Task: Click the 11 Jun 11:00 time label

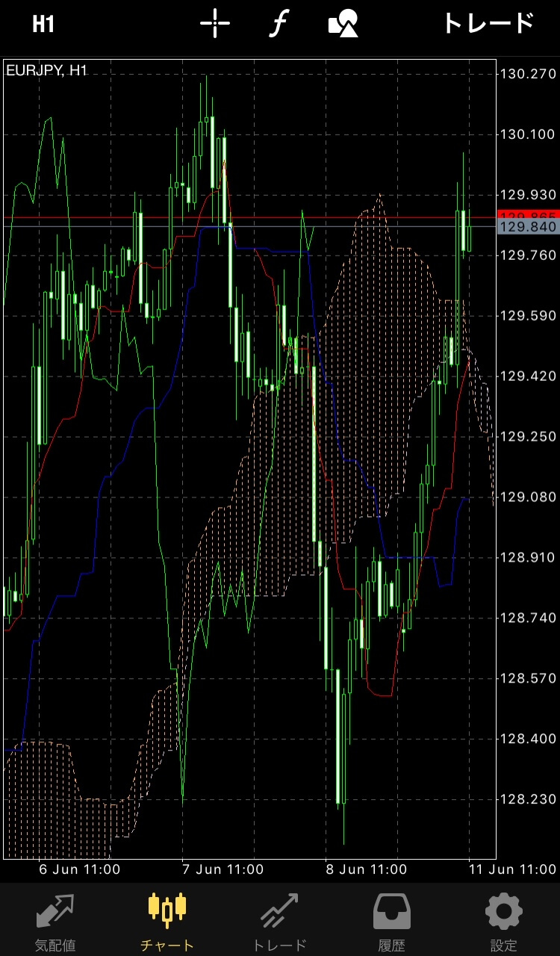Action: (511, 870)
